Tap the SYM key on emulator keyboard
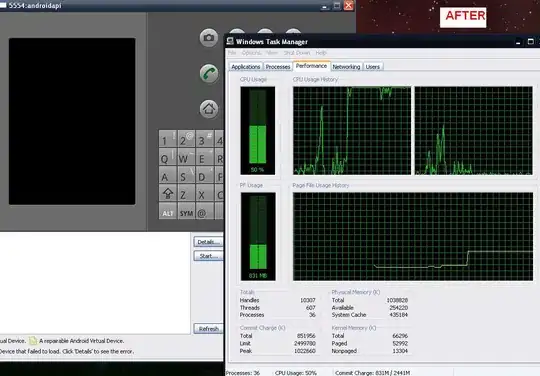The width and height of the screenshot is (540, 376). 186,213
